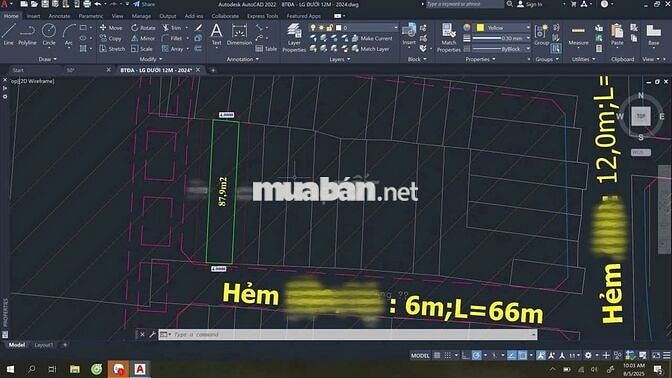Toggle clean screen in status bar

click(656, 355)
